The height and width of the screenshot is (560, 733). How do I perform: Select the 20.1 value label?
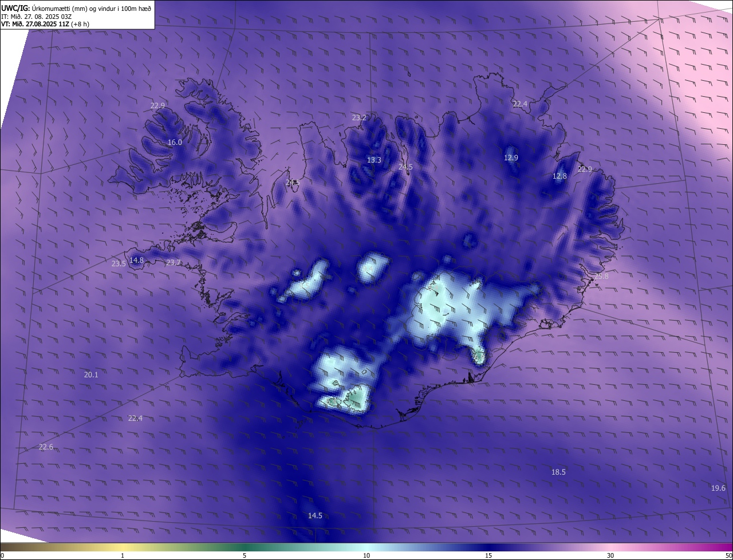tap(91, 374)
